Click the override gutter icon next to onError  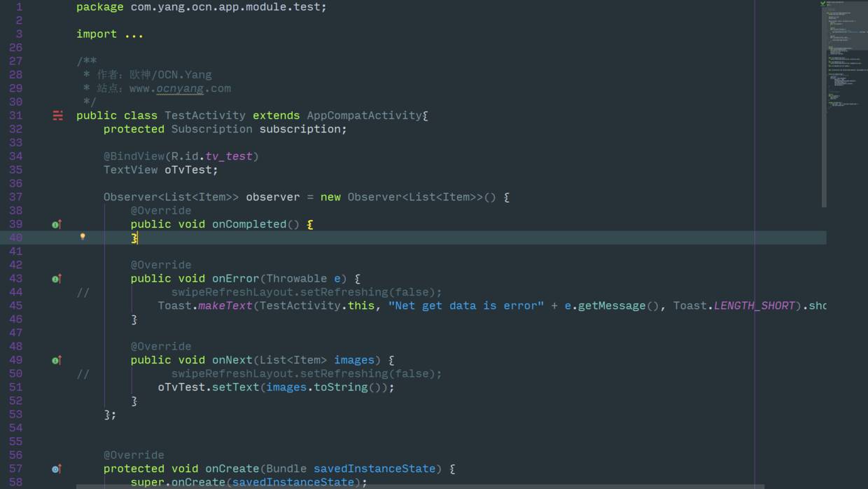click(x=56, y=278)
